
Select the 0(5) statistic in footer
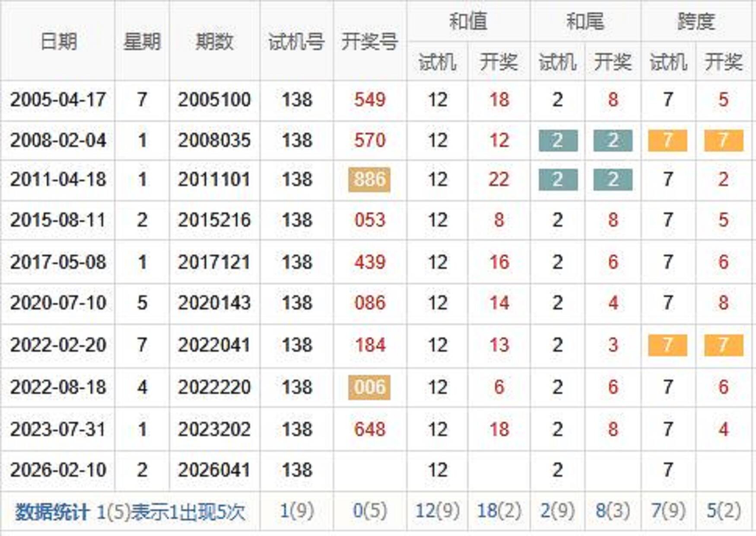369,511
